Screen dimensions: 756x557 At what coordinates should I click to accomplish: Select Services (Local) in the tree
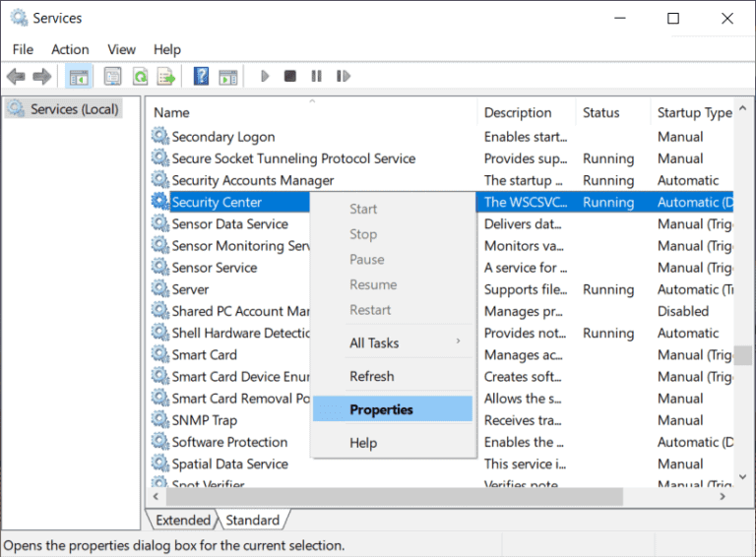[x=74, y=109]
